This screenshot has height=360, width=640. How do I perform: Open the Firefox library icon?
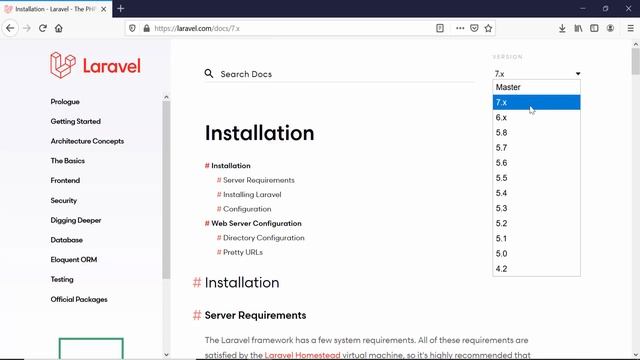tap(578, 28)
